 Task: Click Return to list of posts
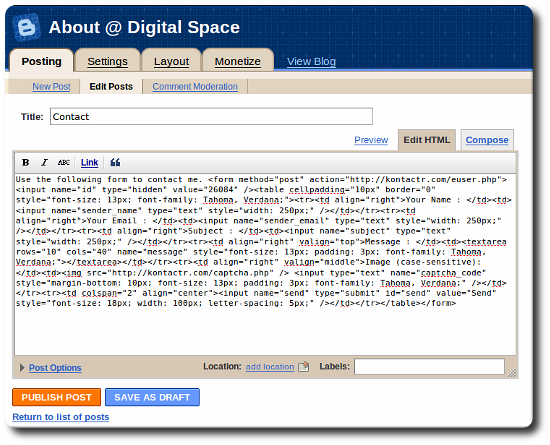click(x=61, y=417)
